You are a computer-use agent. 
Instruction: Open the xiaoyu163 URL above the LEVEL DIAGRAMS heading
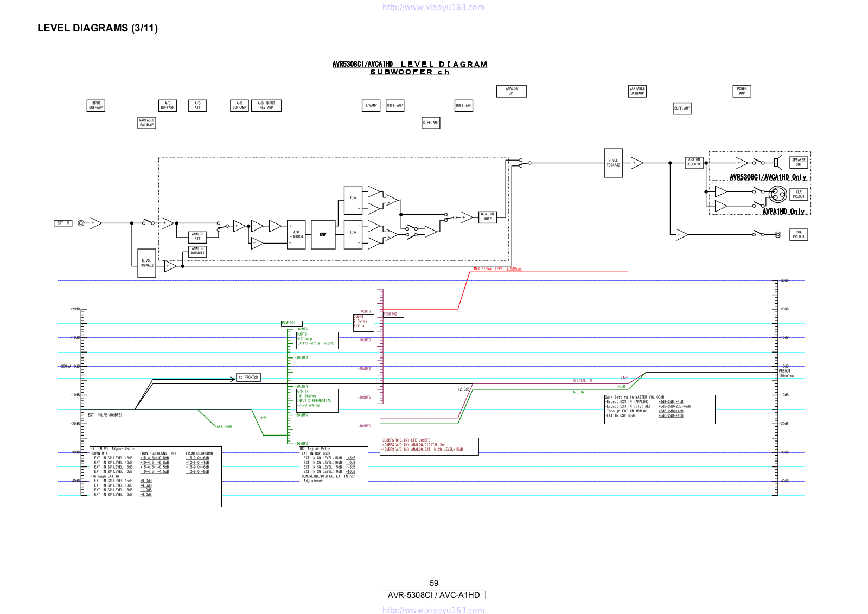pos(433,8)
